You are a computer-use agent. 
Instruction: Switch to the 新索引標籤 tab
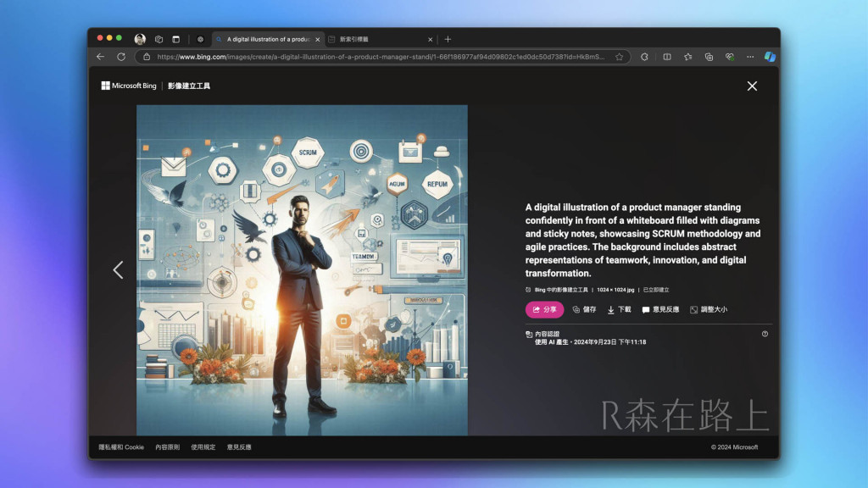tap(380, 39)
